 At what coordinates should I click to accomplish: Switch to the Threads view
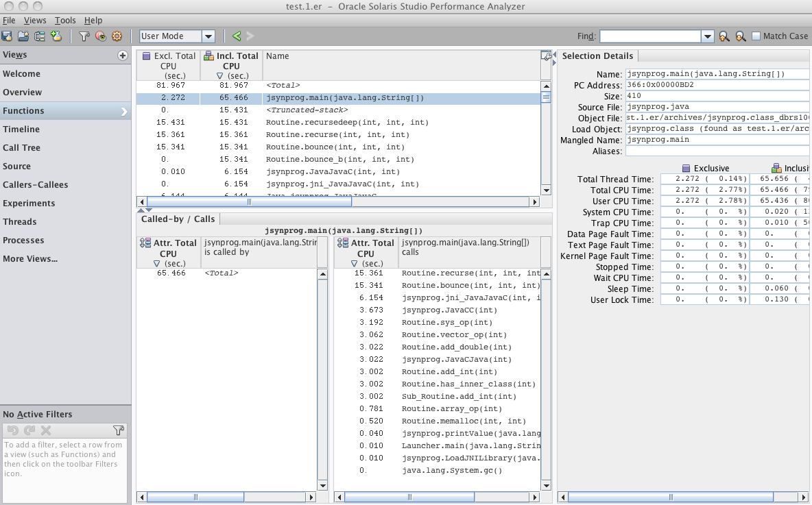tap(65, 222)
